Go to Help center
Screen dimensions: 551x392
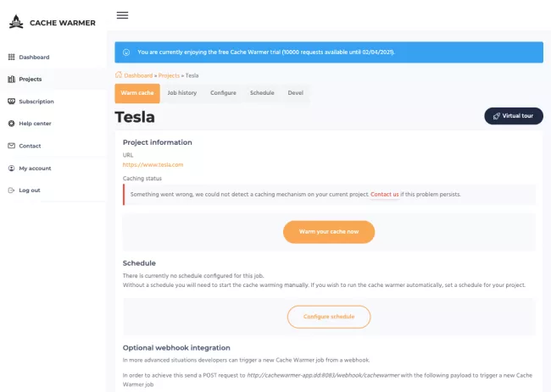coord(35,124)
